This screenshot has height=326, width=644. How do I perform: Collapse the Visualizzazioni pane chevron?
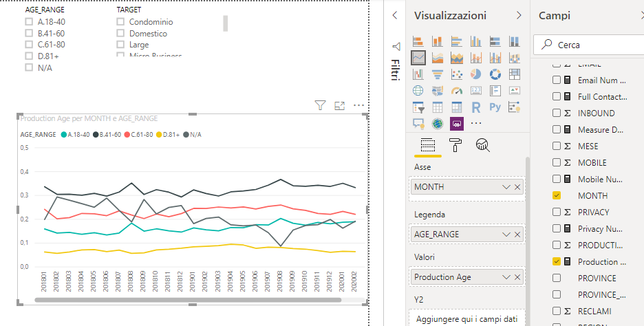click(519, 15)
